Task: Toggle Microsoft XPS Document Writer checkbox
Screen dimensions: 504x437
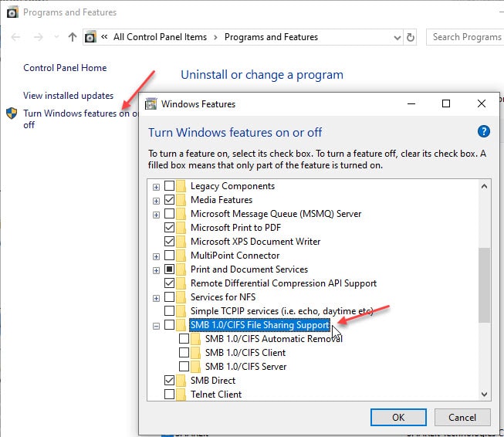Action: click(x=169, y=241)
